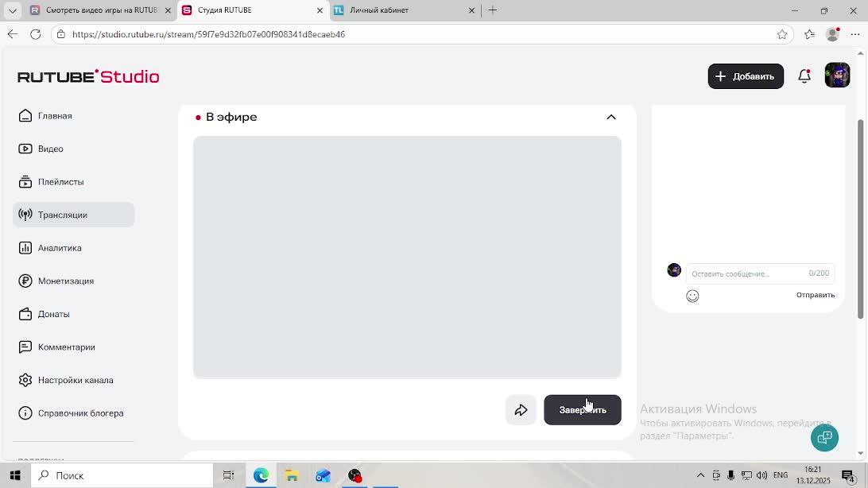Open taskbar volume control
This screenshot has height=488, width=868.
[x=761, y=475]
